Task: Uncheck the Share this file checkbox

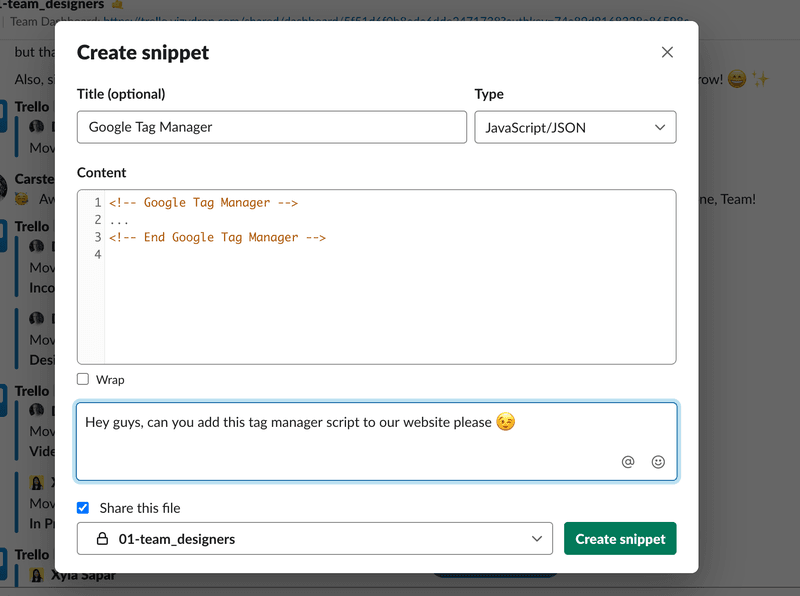Action: coord(83,508)
